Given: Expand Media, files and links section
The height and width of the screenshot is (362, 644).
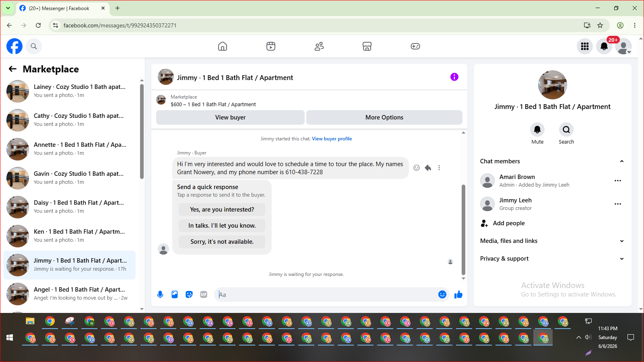Looking at the screenshot, I should click(552, 241).
